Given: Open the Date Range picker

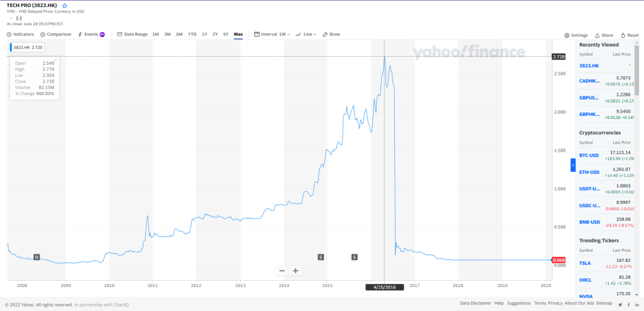Looking at the screenshot, I should (132, 34).
